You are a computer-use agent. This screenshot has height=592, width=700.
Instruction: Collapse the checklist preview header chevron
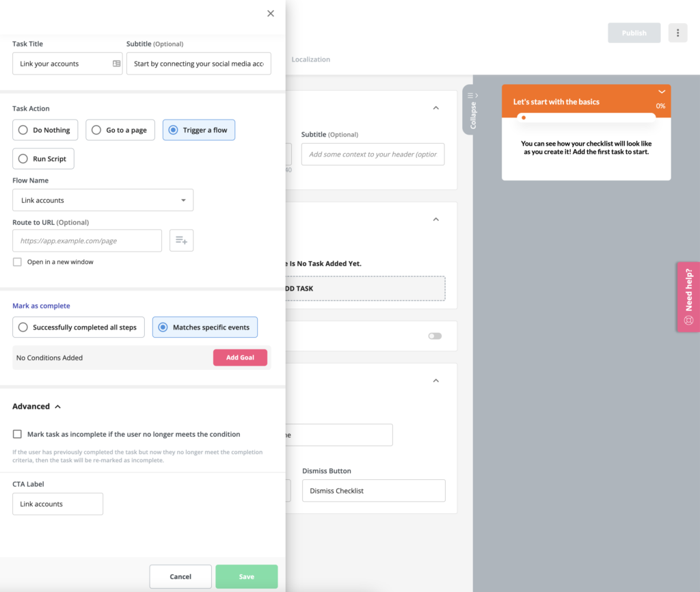tap(662, 92)
